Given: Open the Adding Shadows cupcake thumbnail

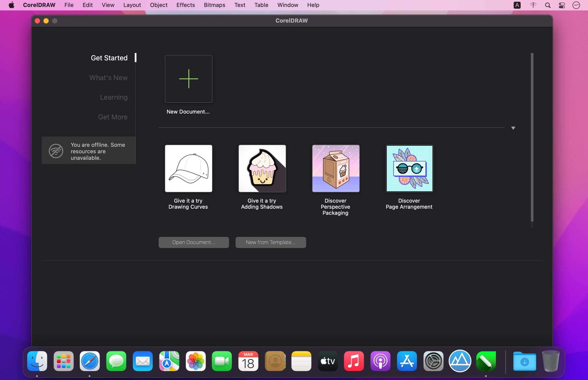Looking at the screenshot, I should pyautogui.click(x=262, y=169).
